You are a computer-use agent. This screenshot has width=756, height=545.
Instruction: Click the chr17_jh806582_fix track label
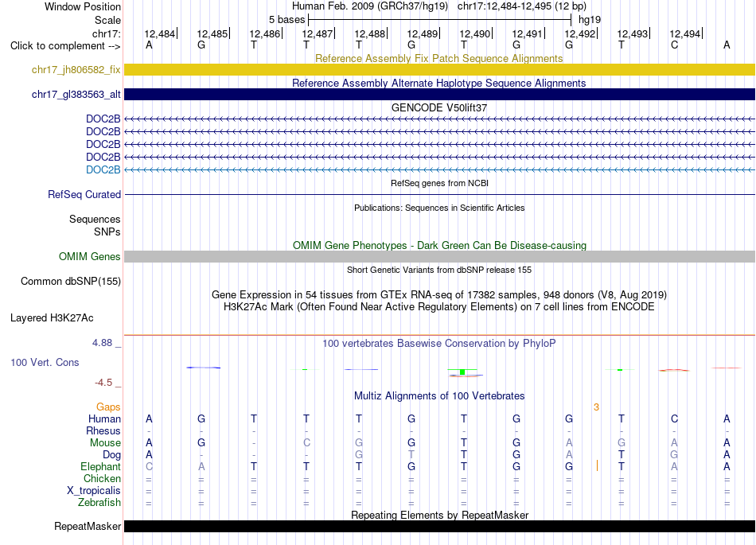coord(76,69)
